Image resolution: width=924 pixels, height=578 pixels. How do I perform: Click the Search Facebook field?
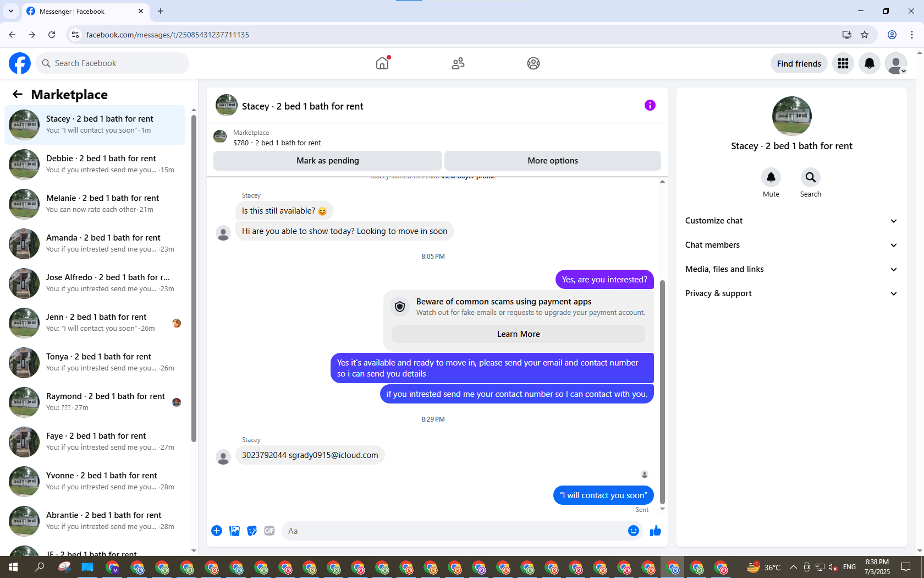112,63
